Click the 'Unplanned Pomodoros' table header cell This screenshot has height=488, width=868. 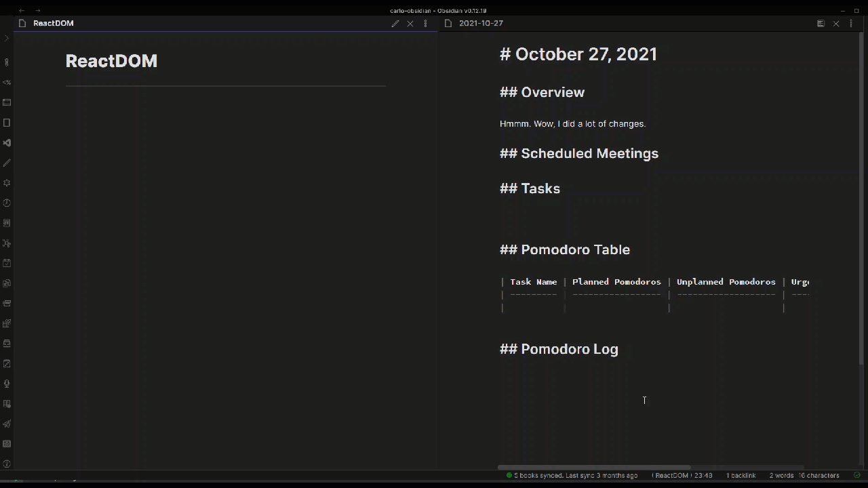click(x=726, y=282)
